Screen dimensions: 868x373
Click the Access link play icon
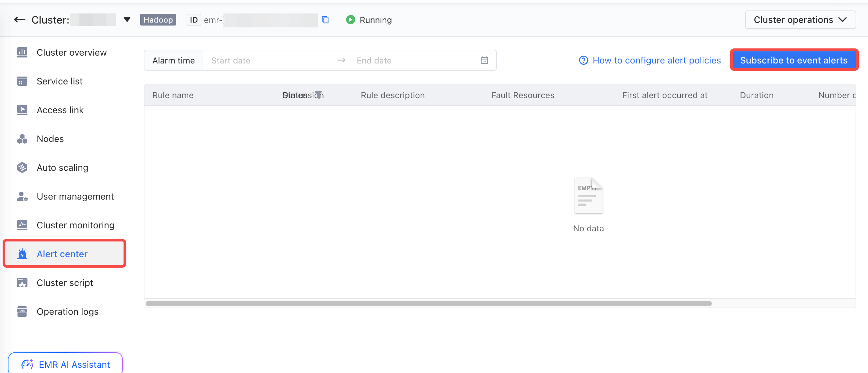tap(22, 110)
